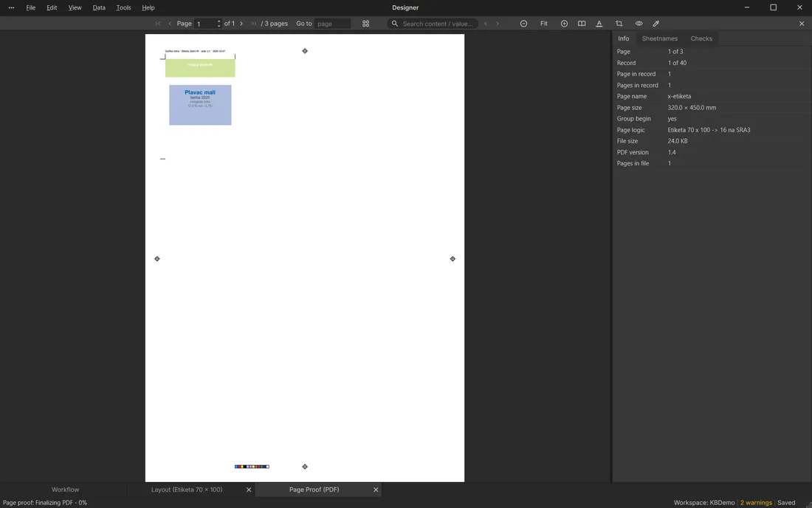Jump to last page arrow
812x508 pixels.
[x=253, y=24]
